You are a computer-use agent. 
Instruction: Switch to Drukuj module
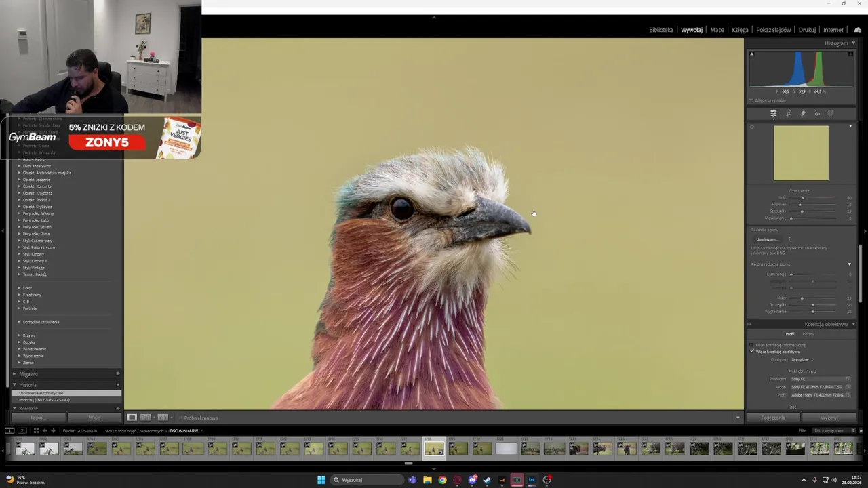click(x=807, y=30)
